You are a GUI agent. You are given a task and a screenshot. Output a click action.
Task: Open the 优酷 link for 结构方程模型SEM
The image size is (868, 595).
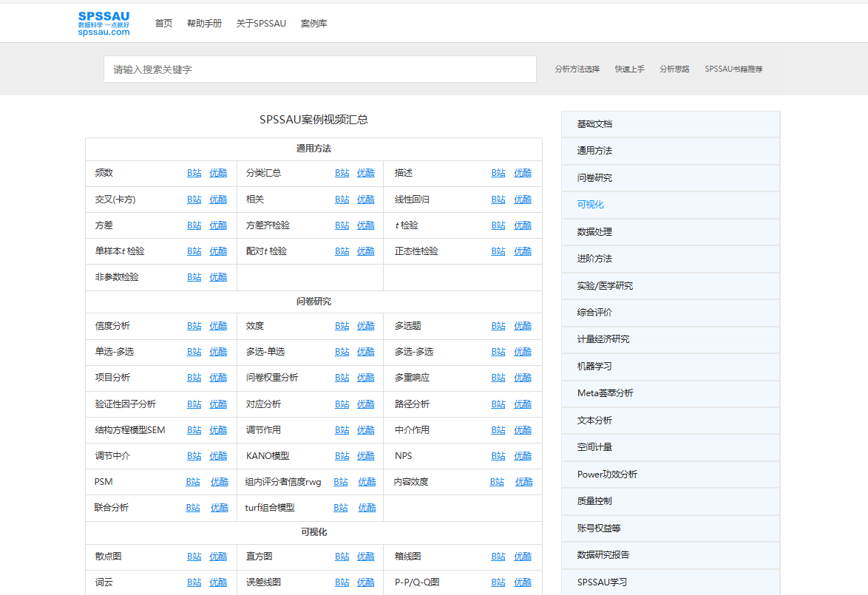pos(218,430)
